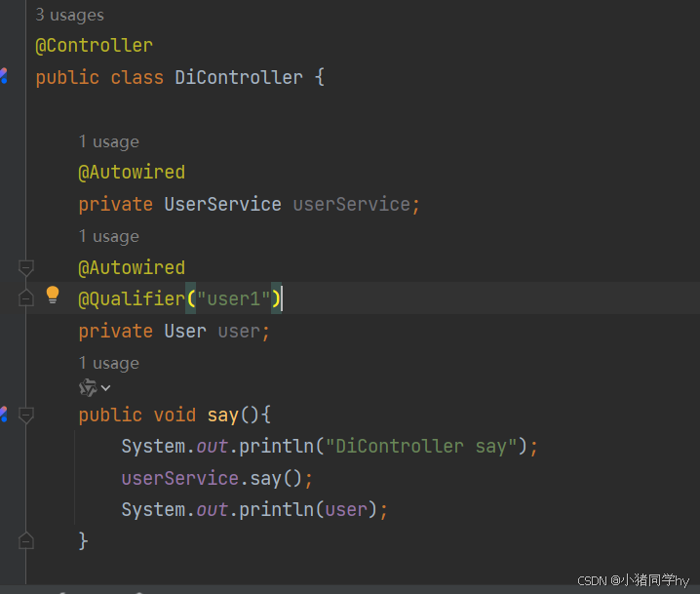Click the DiController class name
The image size is (700, 594).
(239, 77)
